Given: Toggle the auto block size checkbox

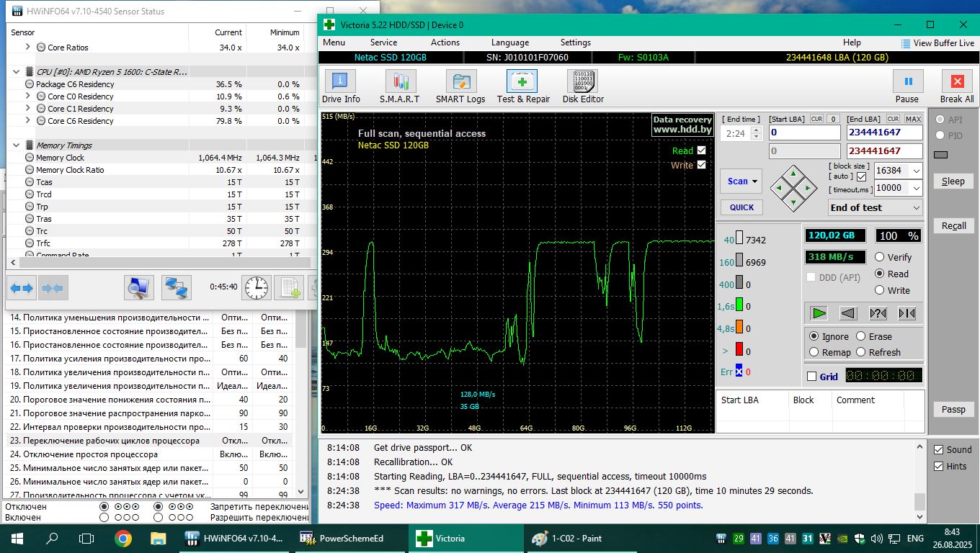Looking at the screenshot, I should [x=861, y=176].
